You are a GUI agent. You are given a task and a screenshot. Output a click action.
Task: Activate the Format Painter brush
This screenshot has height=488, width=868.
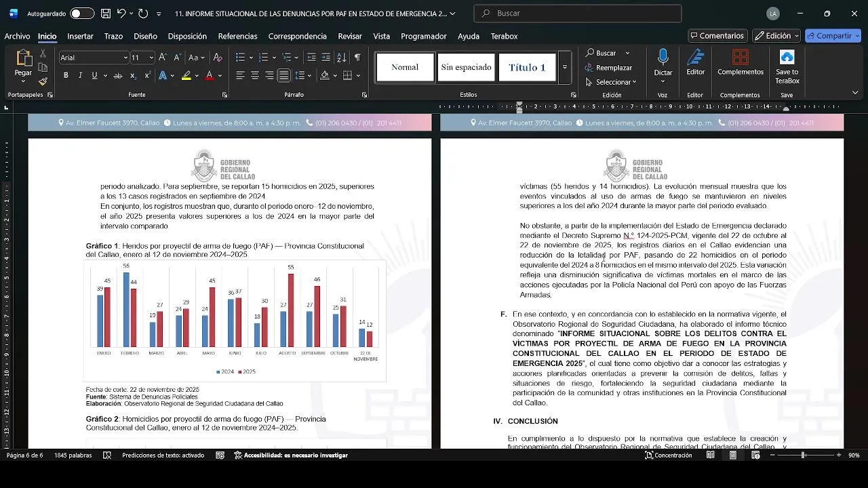tap(43, 81)
